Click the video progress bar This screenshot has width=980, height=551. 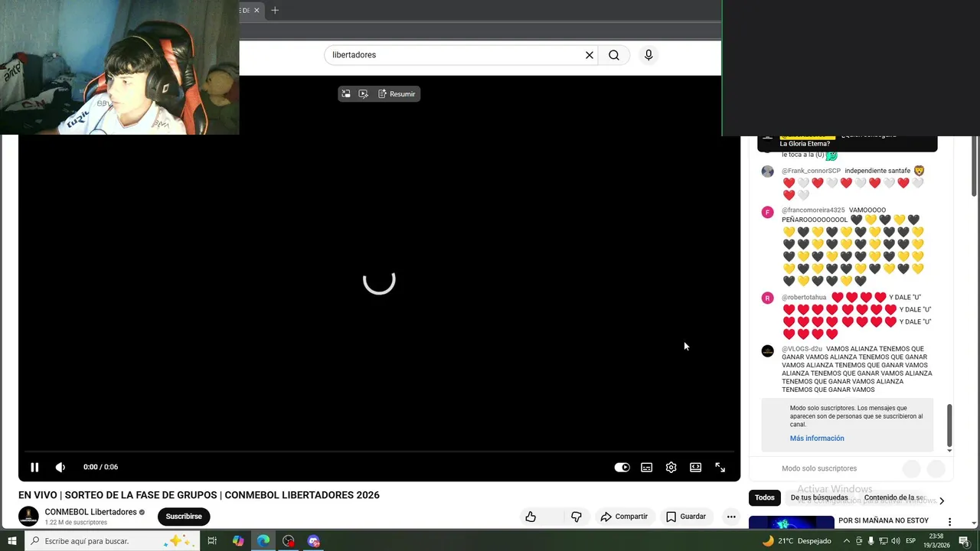tap(379, 452)
